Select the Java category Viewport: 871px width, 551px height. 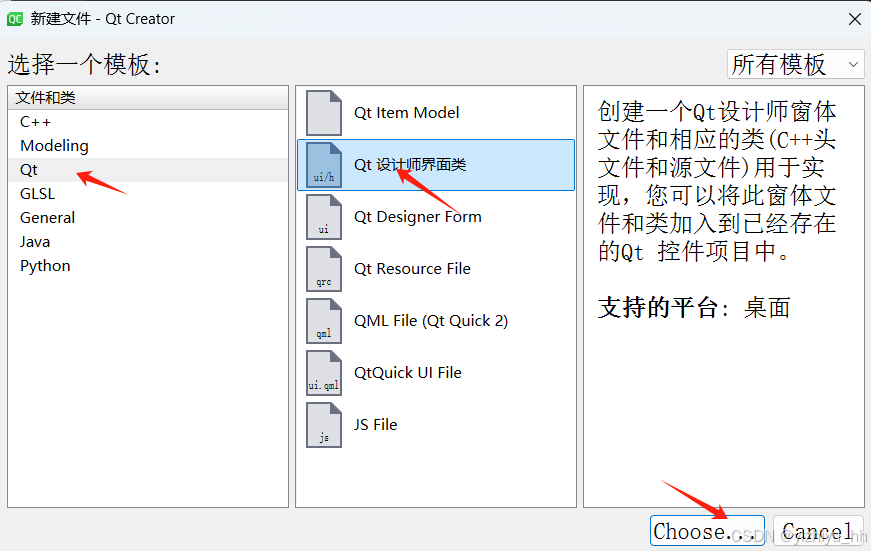pos(148,242)
